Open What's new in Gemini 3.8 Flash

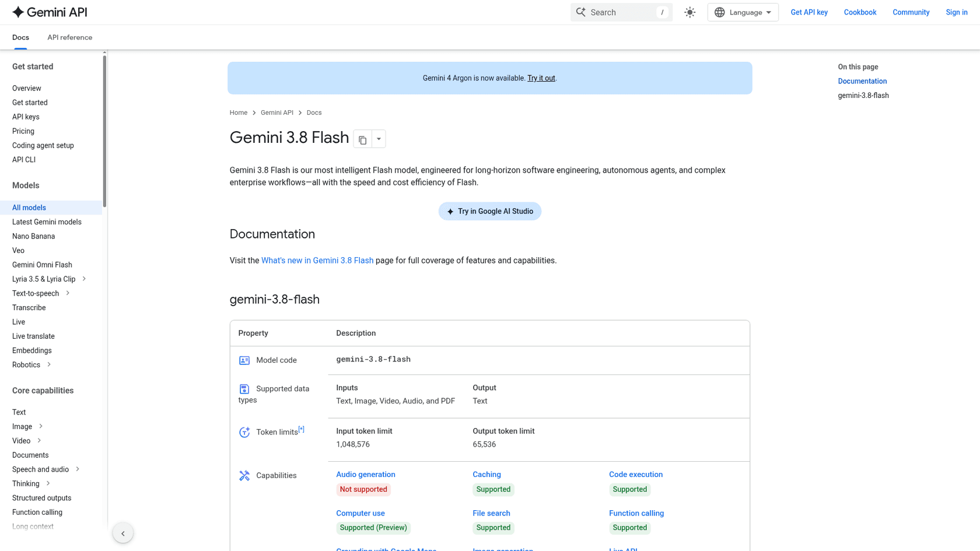click(x=317, y=261)
